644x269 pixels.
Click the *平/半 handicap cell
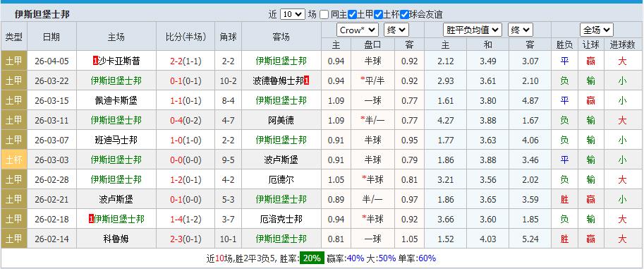[x=373, y=81]
